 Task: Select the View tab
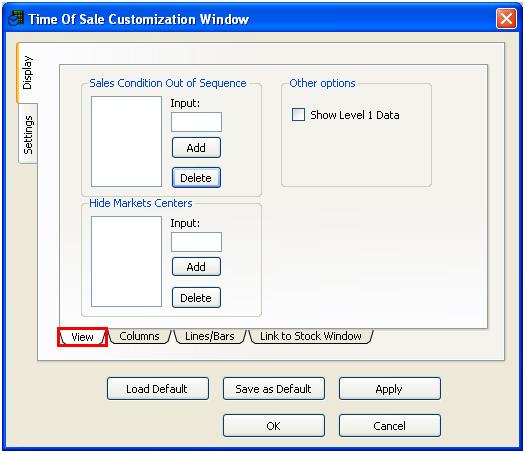(82, 337)
